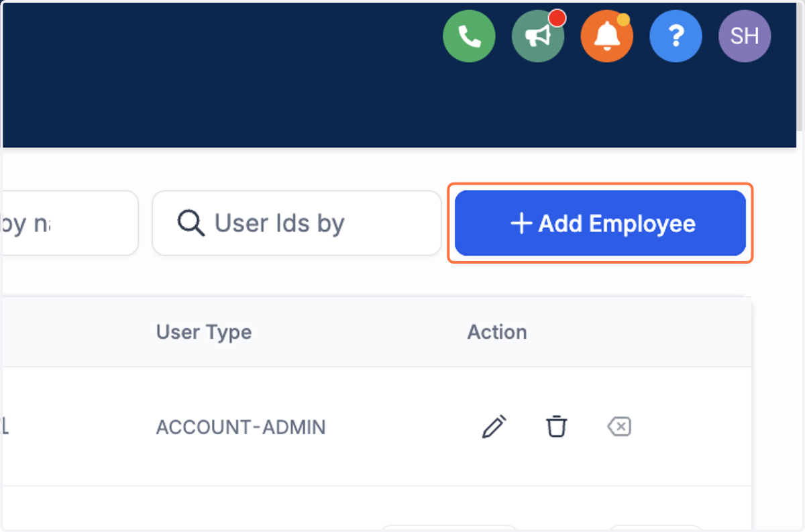Click the green phone call icon

469,36
